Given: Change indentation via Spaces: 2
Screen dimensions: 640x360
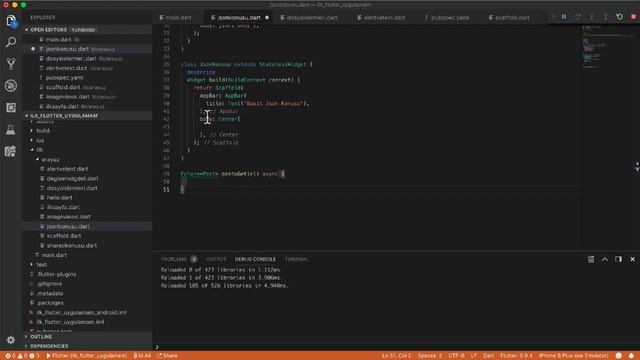Looking at the screenshot, I should 430,356.
